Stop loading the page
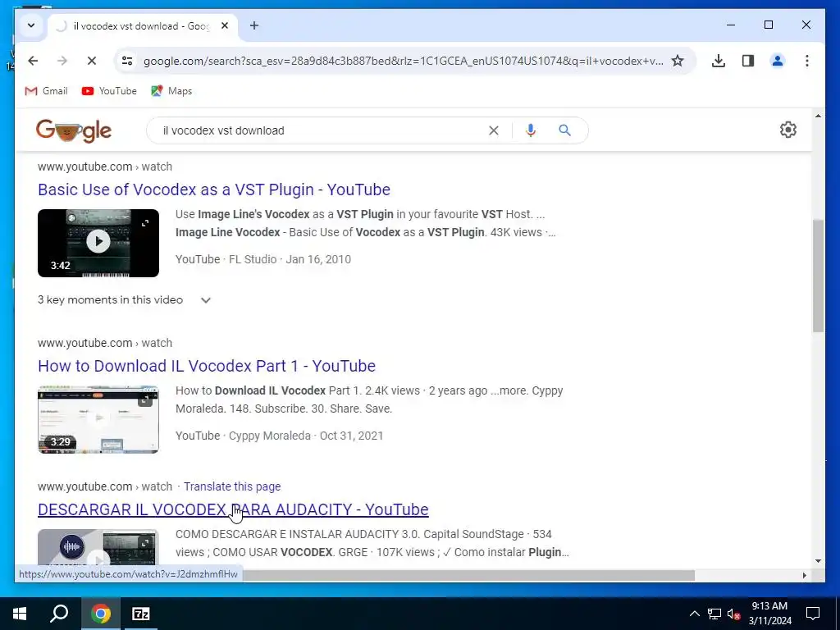The height and width of the screenshot is (630, 840). [x=92, y=61]
